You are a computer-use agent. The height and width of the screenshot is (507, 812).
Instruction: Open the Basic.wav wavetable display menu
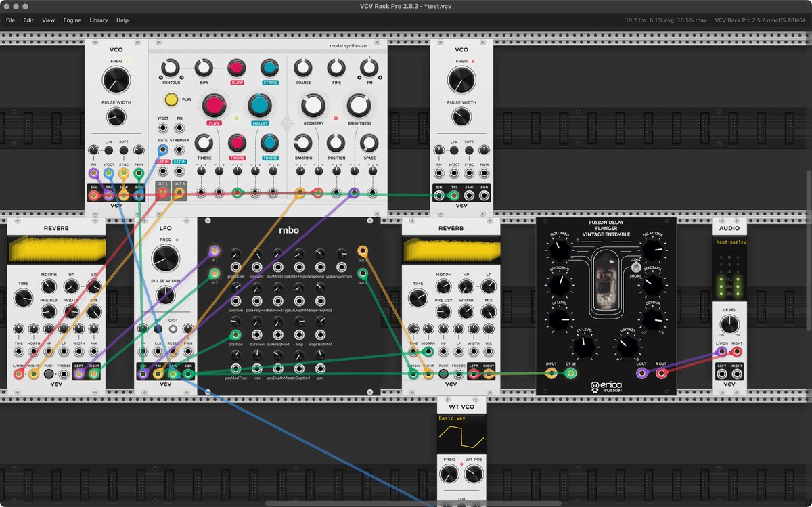461,433
